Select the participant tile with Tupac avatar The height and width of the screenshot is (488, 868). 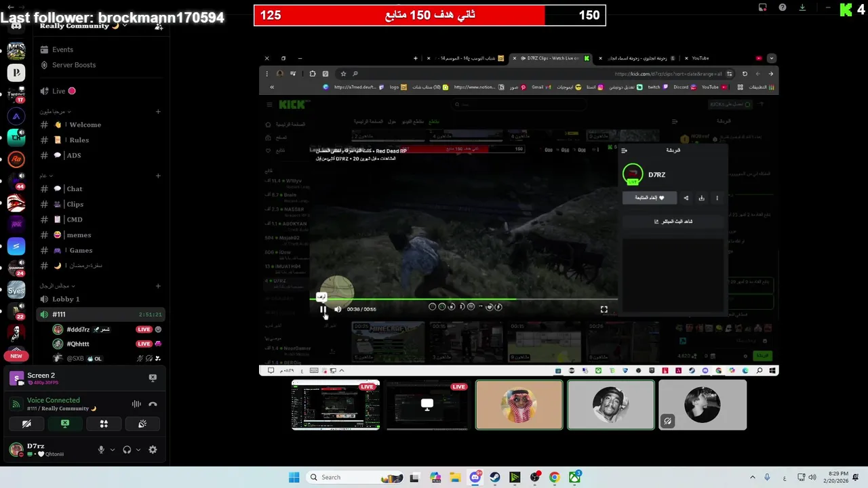[611, 405]
